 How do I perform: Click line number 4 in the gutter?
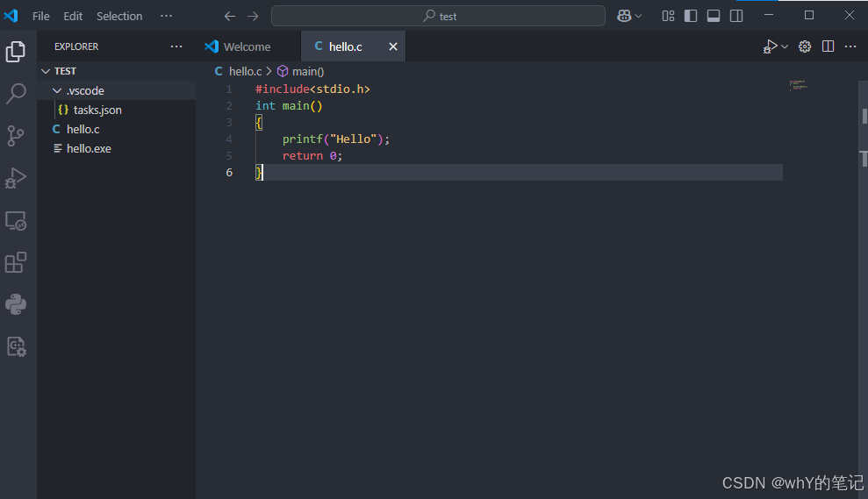coord(228,139)
